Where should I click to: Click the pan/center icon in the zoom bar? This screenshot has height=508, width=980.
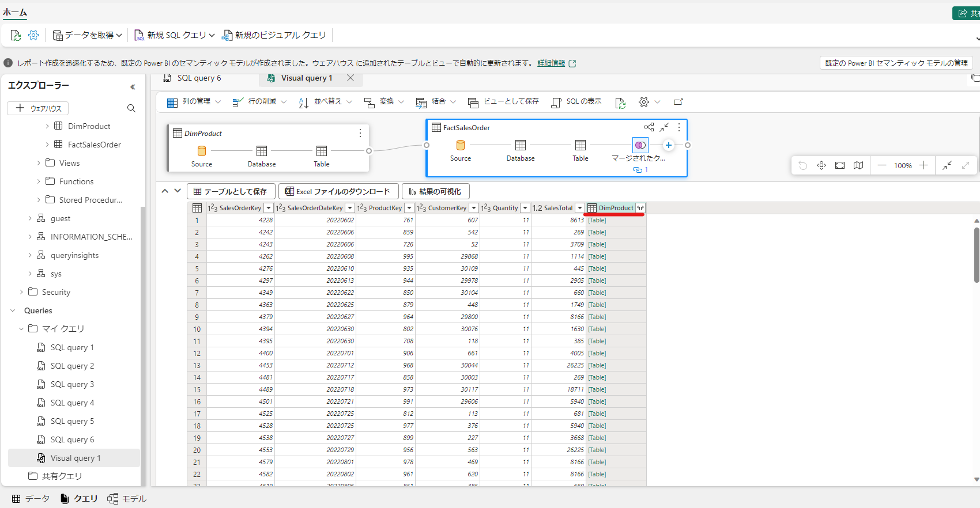pos(821,165)
